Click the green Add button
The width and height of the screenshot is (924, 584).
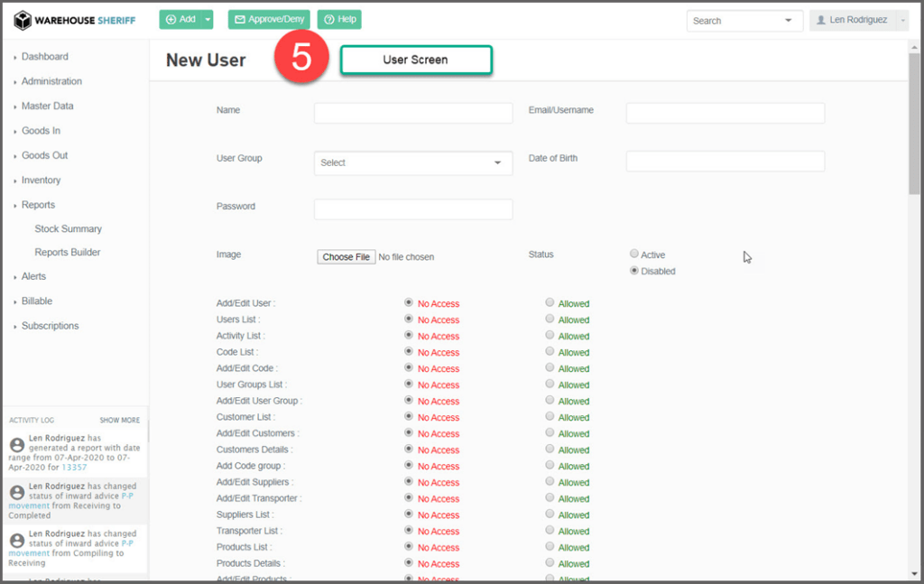click(x=180, y=19)
